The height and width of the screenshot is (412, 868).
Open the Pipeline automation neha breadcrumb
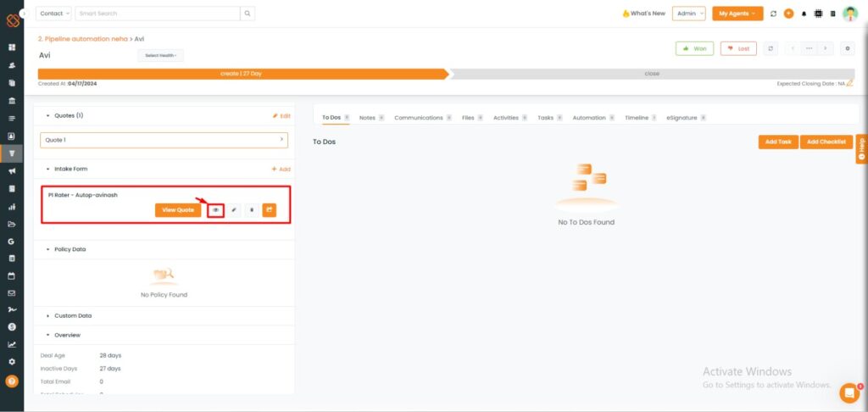coord(82,39)
